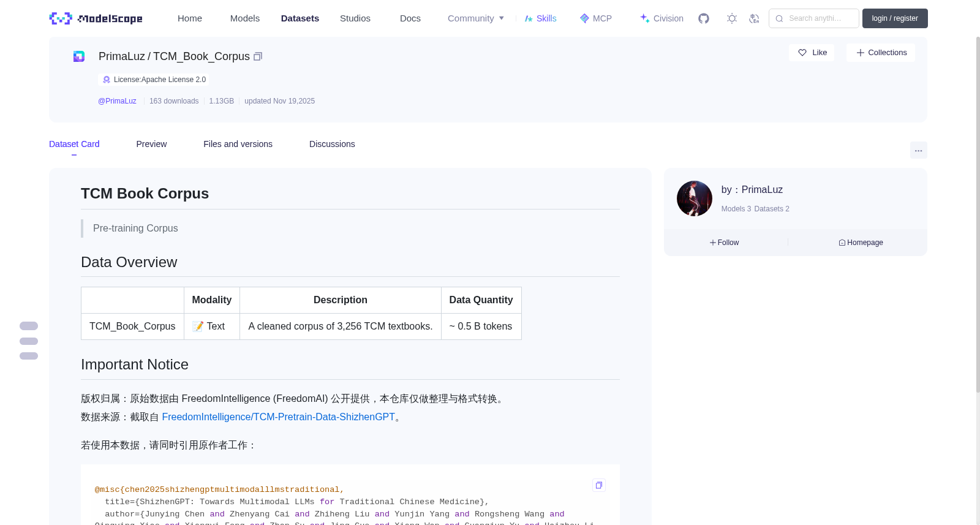
Task: Copy the citation code block
Action: (599, 485)
